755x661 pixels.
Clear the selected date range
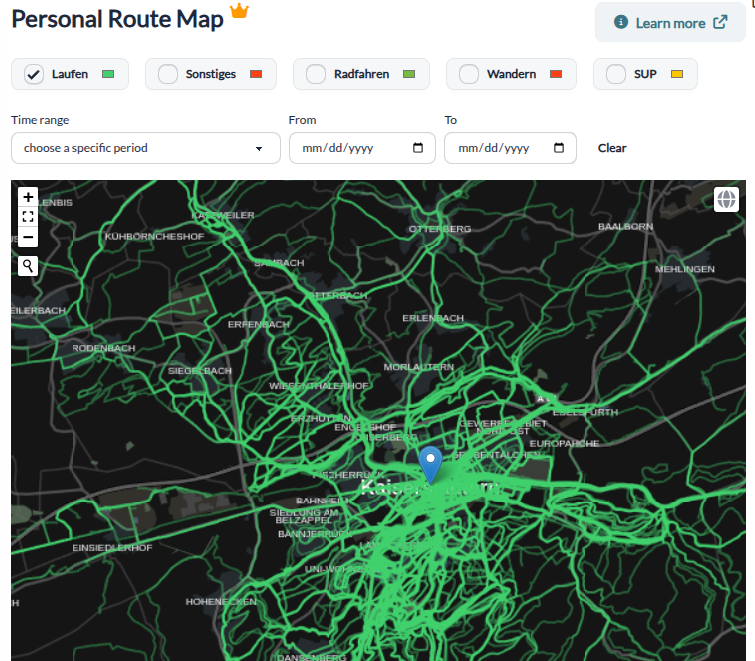click(612, 148)
